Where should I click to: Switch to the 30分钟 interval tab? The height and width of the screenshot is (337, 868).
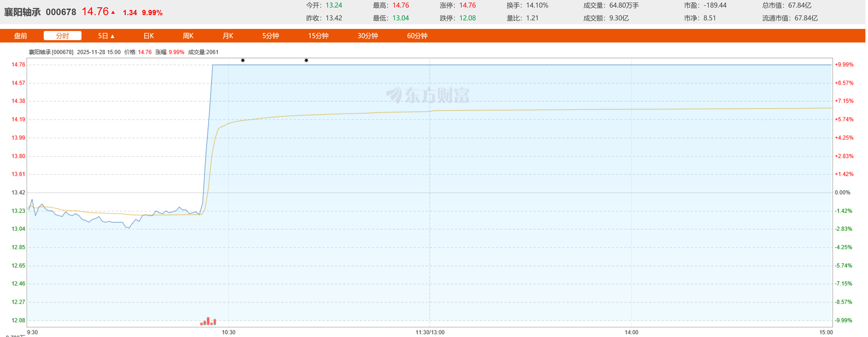tap(368, 36)
